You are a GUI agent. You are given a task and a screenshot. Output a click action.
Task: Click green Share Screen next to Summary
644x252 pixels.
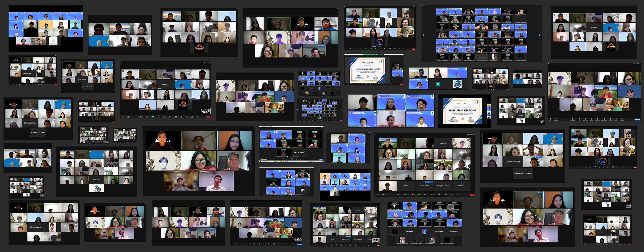pyautogui.click(x=153, y=116)
